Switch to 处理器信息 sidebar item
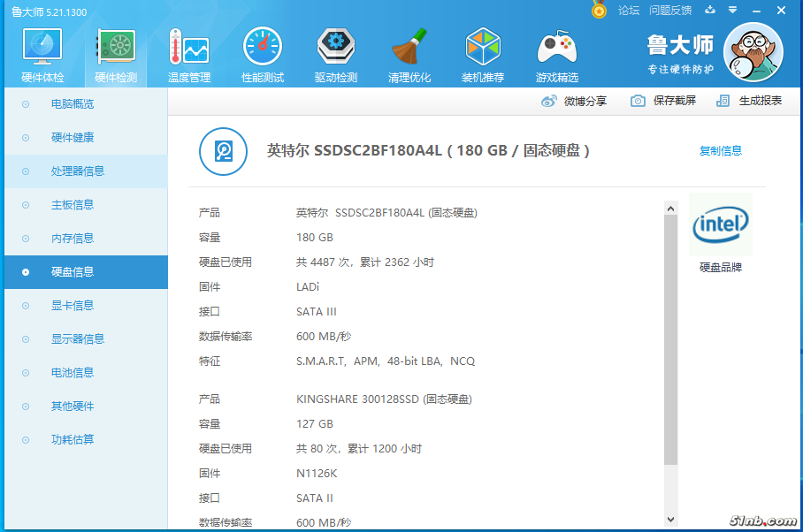Screen dimensions: 803x532 [78, 171]
